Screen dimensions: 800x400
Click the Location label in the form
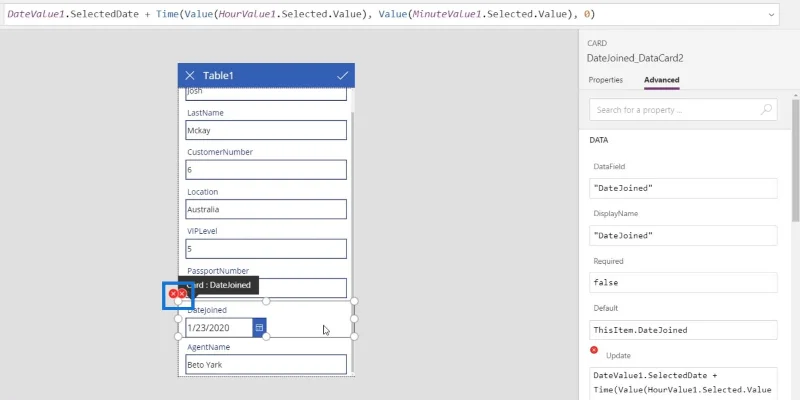(x=203, y=192)
